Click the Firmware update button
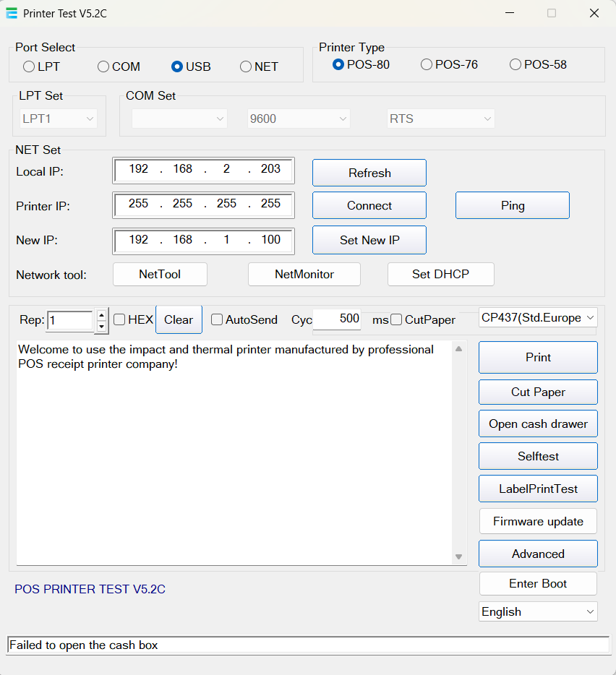The height and width of the screenshot is (675, 616). (x=538, y=521)
